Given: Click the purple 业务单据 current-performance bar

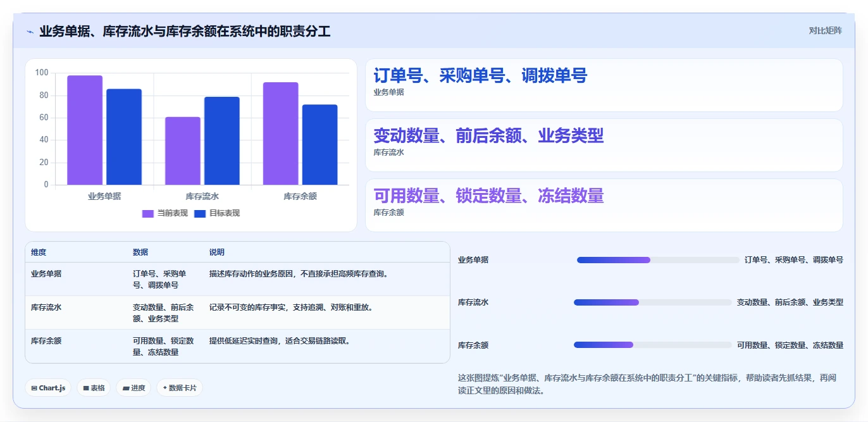Looking at the screenshot, I should [85, 130].
